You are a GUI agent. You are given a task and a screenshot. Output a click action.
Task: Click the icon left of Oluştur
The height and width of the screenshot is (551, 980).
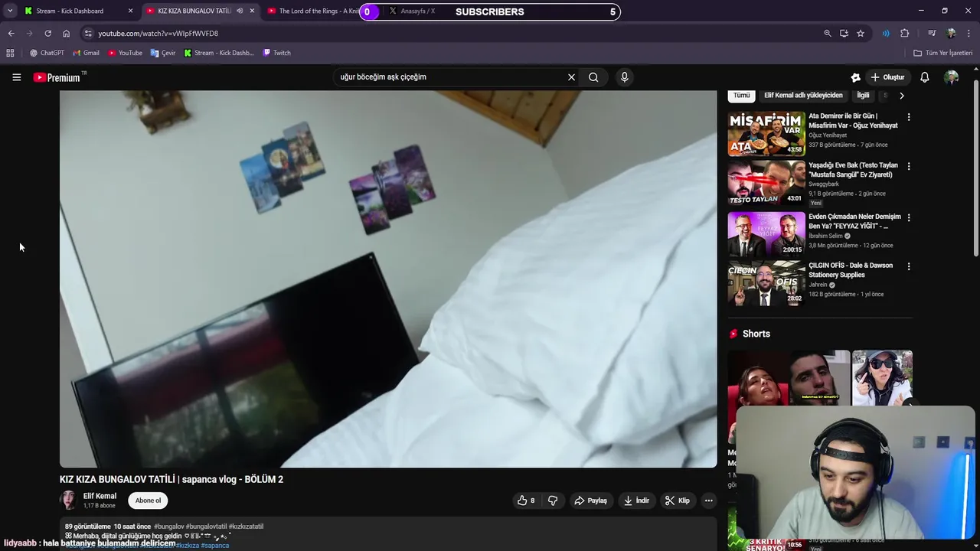(x=855, y=77)
